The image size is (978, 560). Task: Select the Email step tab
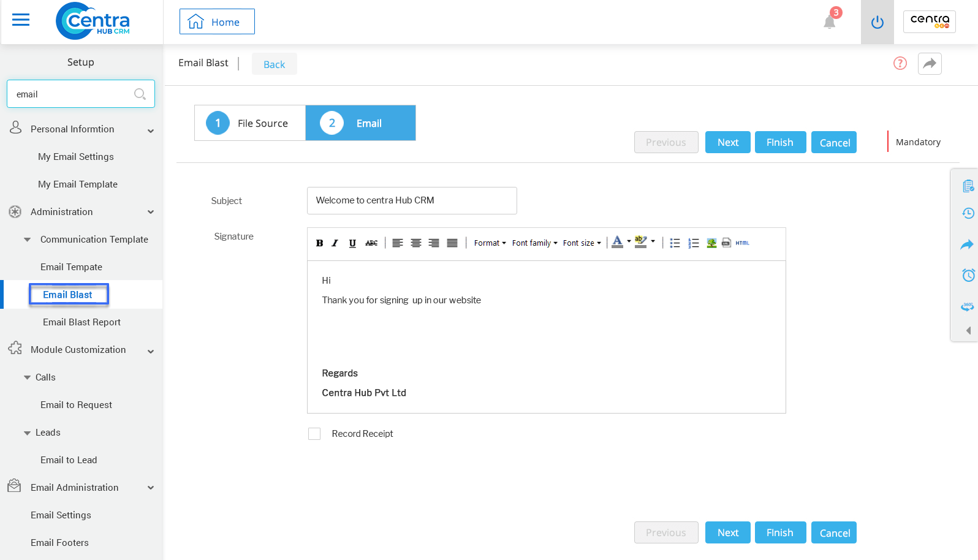(360, 123)
